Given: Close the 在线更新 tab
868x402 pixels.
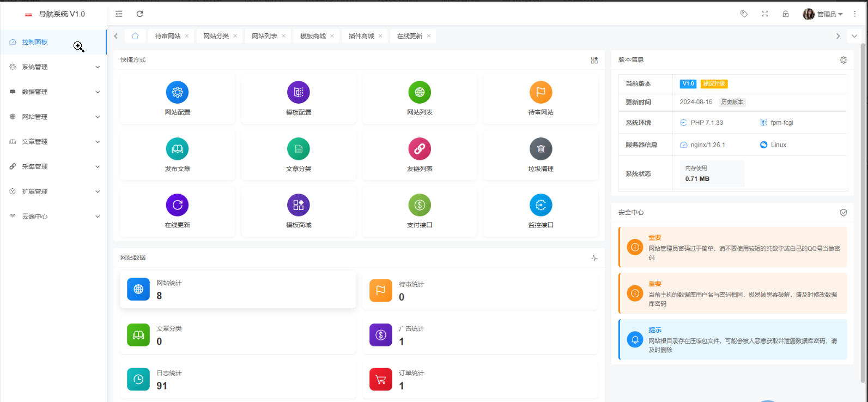Looking at the screenshot, I should pyautogui.click(x=429, y=36).
